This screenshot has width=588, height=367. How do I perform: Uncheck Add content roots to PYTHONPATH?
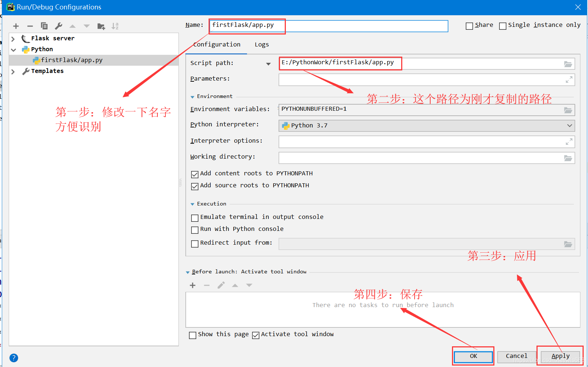click(x=195, y=174)
